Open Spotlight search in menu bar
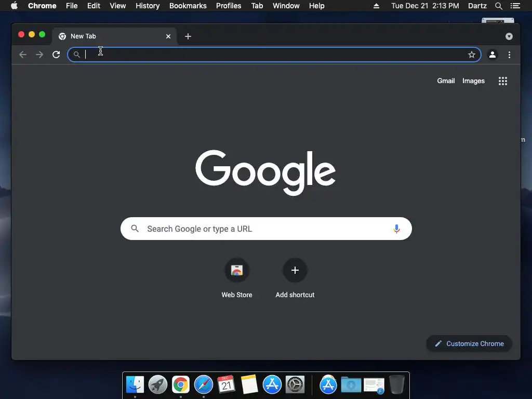Screen dimensions: 532x399 (498, 6)
